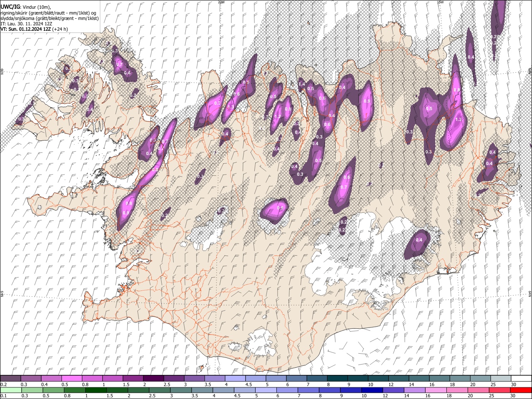Click the upper legend swatch between 1.5 and 2
532x399 pixels.
tap(133, 378)
